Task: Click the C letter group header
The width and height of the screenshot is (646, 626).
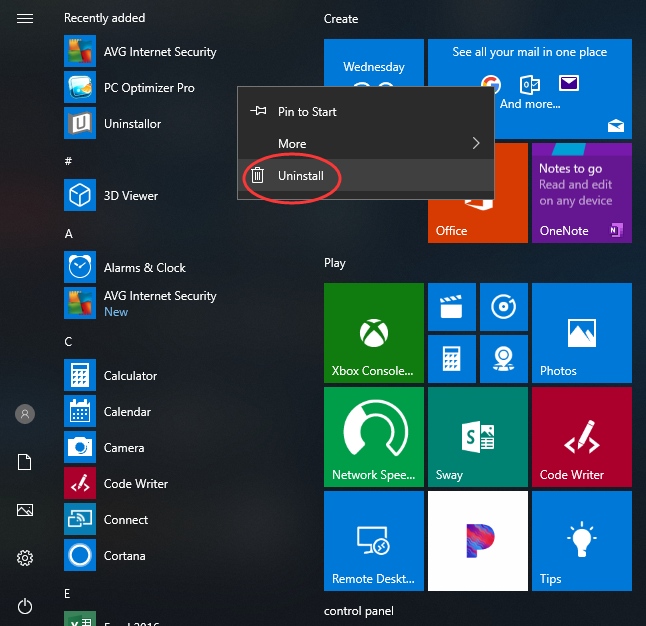Action: [x=68, y=342]
